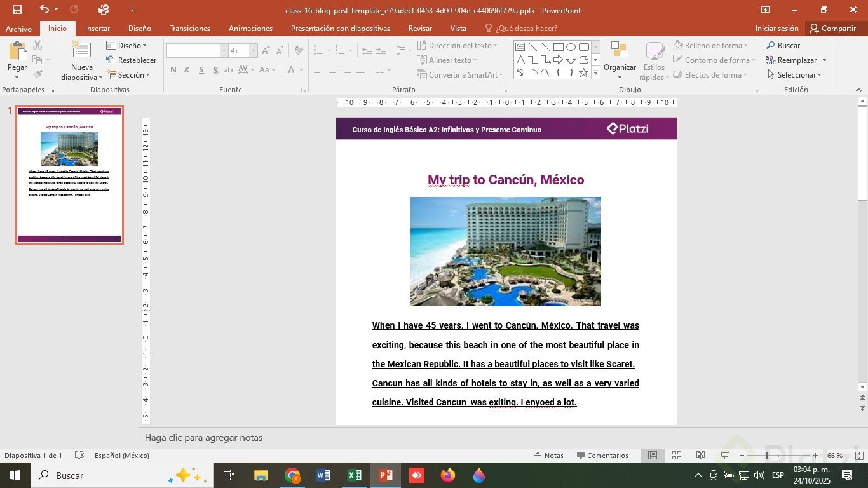Click the Firefox icon in taskbar
868x488 pixels.
point(448,475)
